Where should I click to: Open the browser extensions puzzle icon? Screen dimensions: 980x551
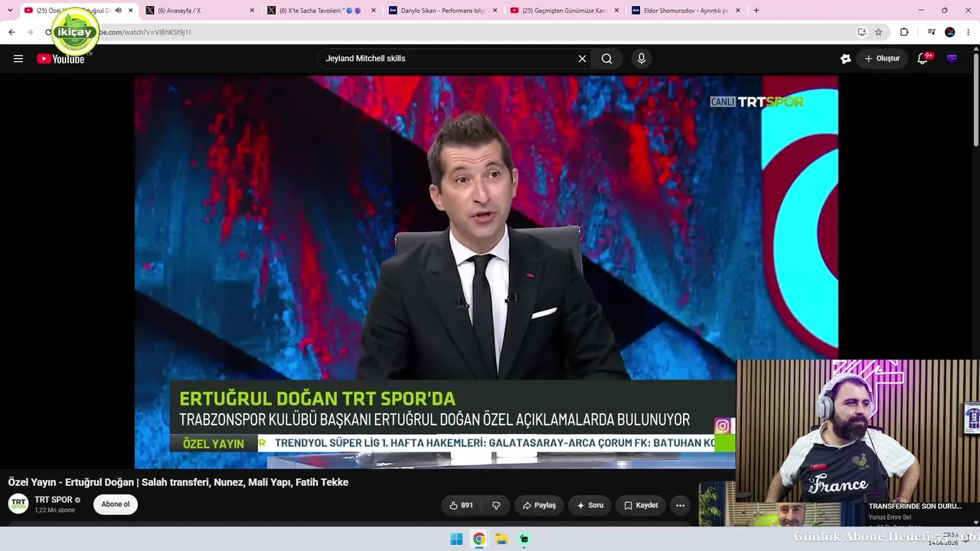coord(904,32)
